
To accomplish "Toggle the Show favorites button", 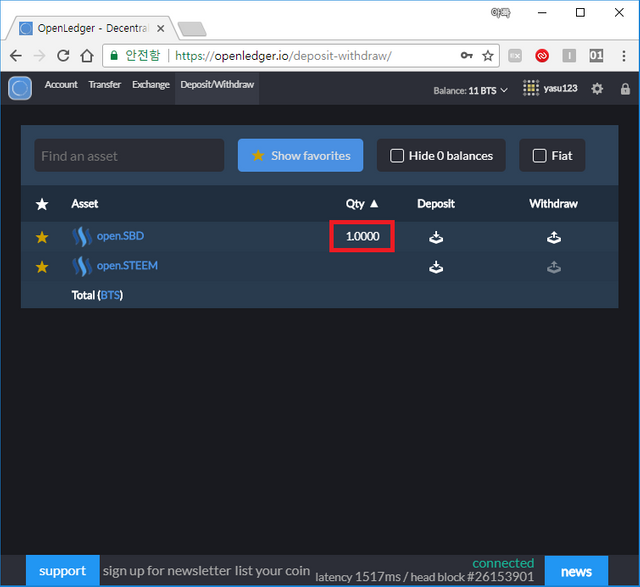I will pos(300,155).
